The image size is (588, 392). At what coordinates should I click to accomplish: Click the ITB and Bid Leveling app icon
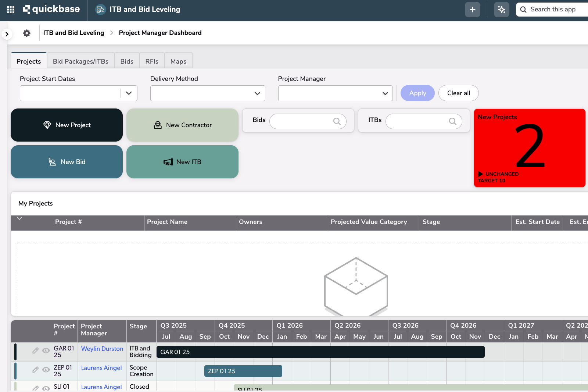(x=100, y=9)
